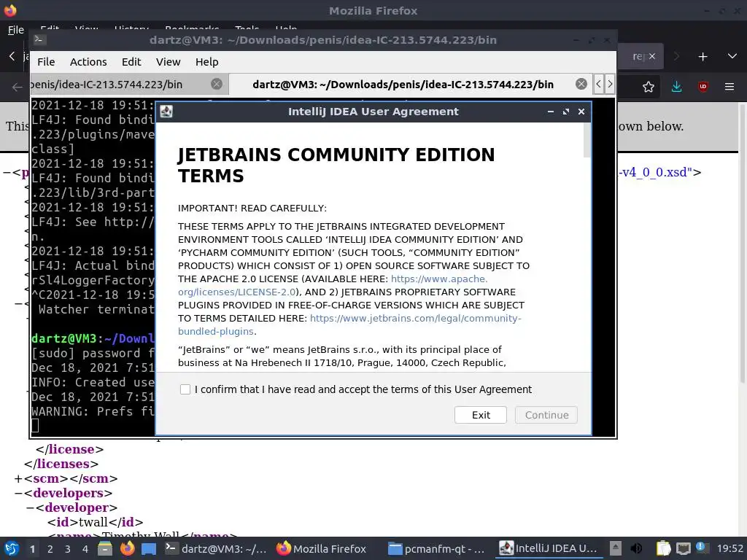Close the Firefox tab labeled 'rep'
This screenshot has width=747, height=560.
point(652,56)
